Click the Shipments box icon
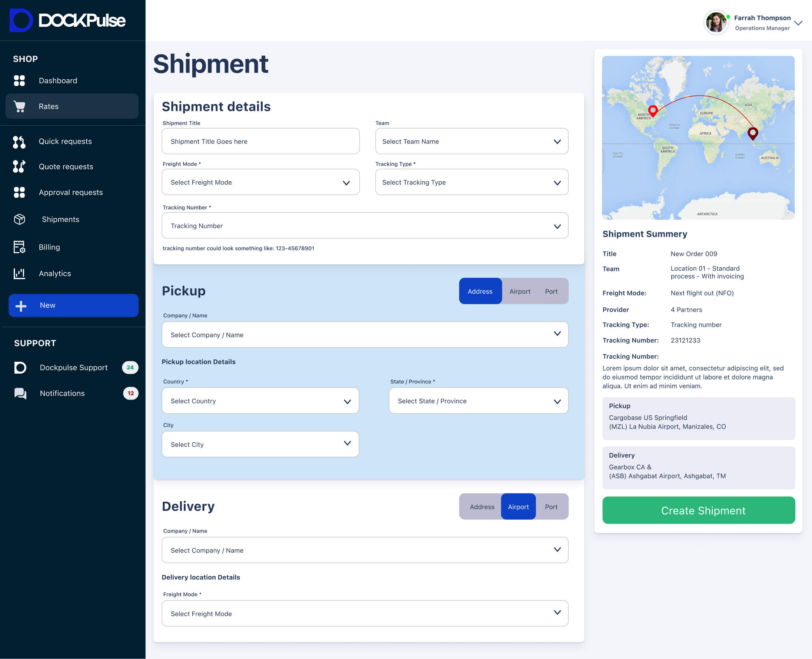This screenshot has width=812, height=659. pyautogui.click(x=19, y=219)
